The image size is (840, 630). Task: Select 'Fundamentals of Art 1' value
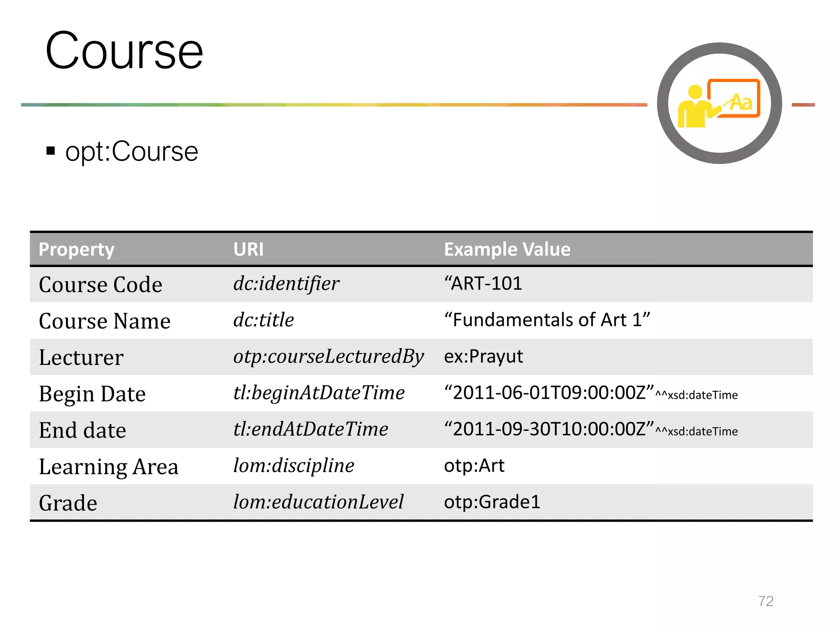(547, 320)
